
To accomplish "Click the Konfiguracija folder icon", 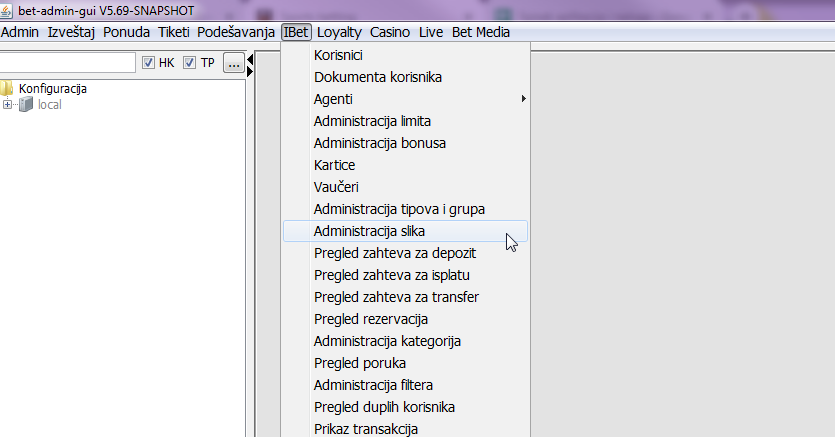I will click(x=6, y=88).
